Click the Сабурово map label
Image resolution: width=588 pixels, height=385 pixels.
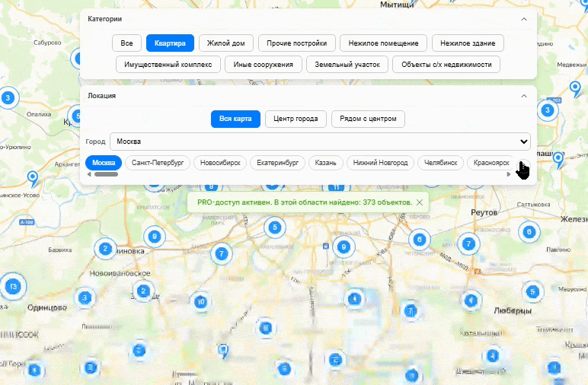(x=47, y=43)
